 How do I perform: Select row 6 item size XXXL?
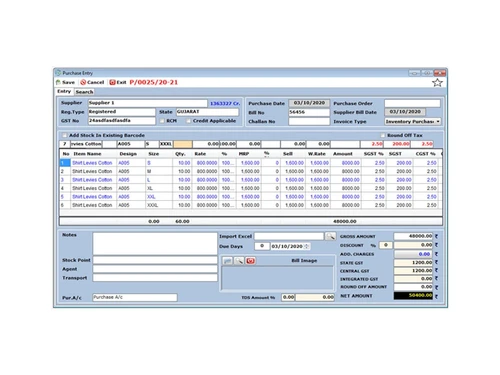pyautogui.click(x=251, y=205)
